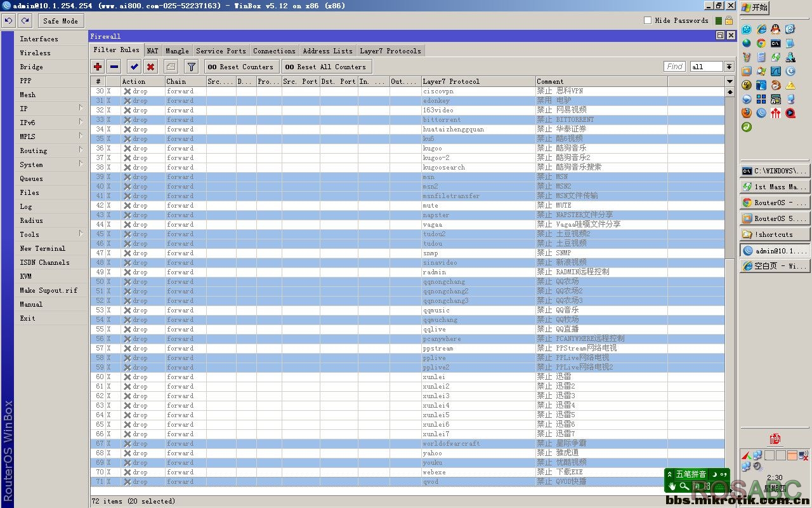
Task: Switch to the Mangle tab
Action: pyautogui.click(x=177, y=51)
